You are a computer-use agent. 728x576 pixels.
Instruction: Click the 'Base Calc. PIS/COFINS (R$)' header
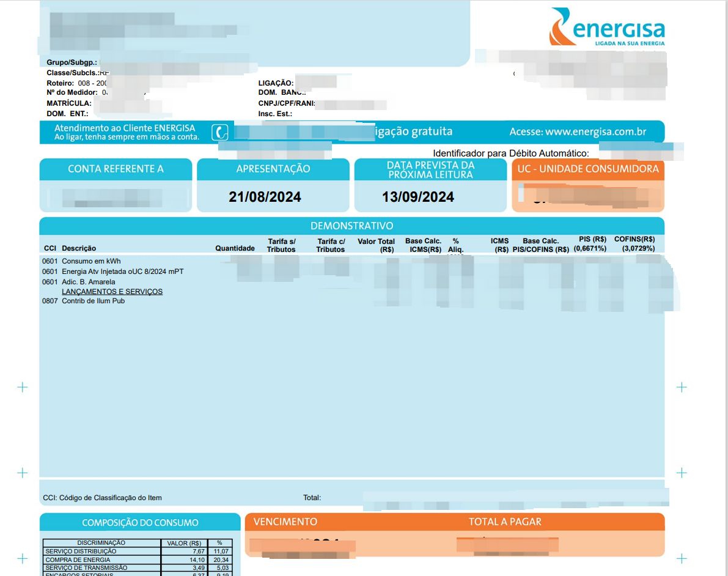point(541,245)
